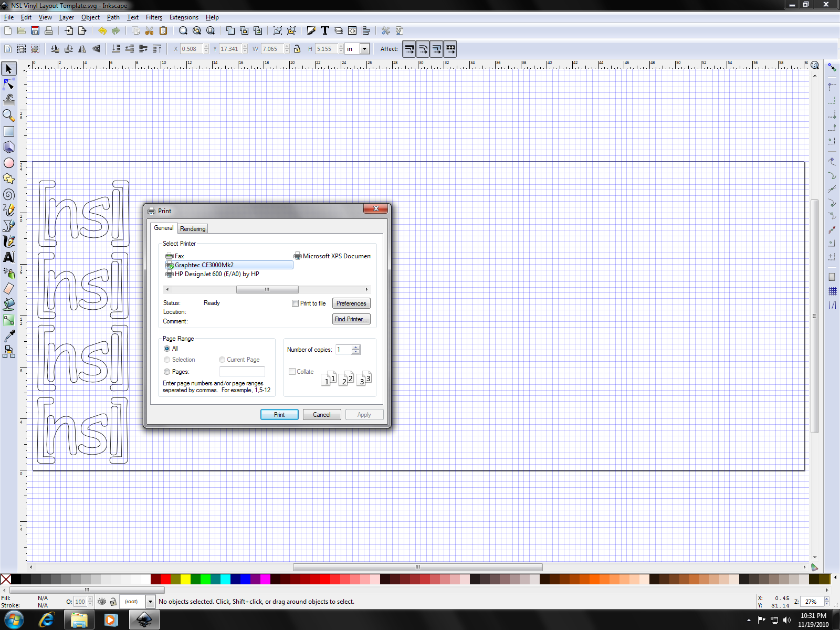
Task: Toggle the width-height lock icon
Action: click(297, 49)
